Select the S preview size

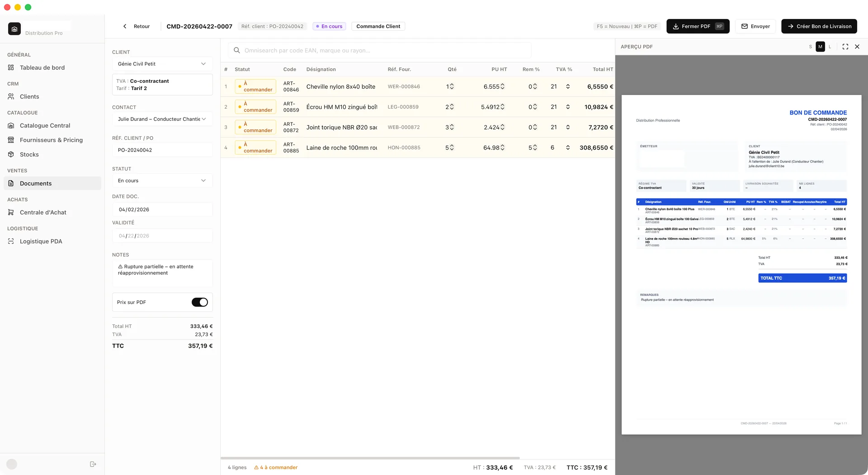click(810, 47)
